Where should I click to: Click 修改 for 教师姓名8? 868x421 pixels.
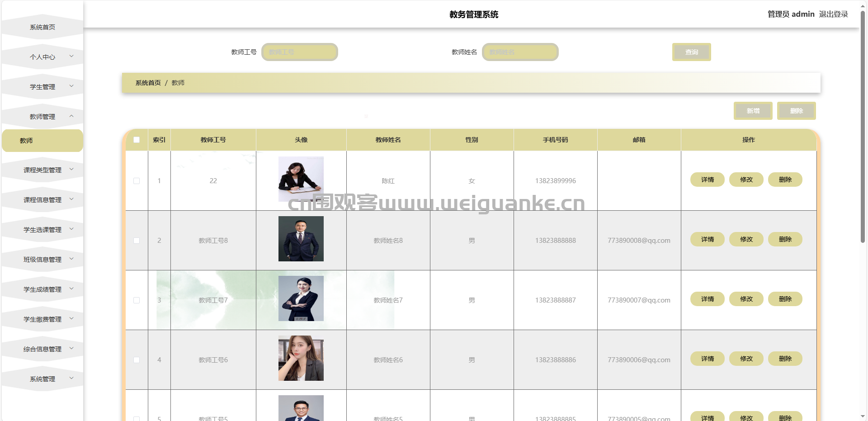pyautogui.click(x=746, y=239)
